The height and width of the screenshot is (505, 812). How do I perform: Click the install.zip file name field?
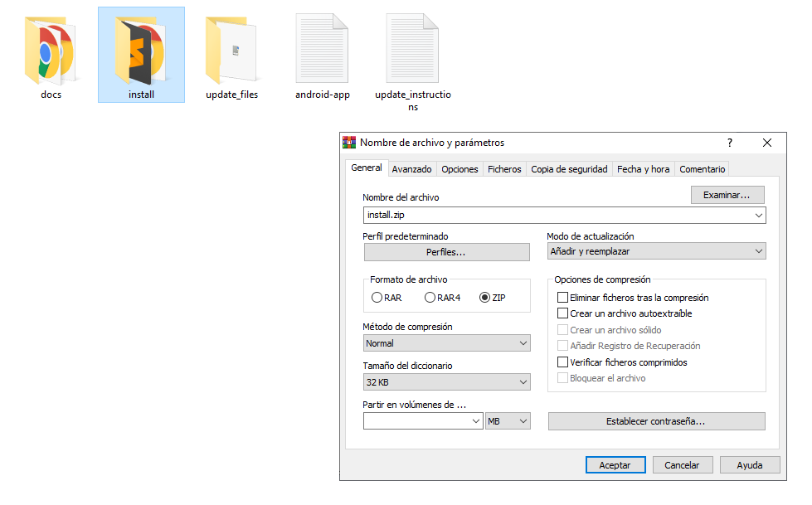pyautogui.click(x=556, y=216)
